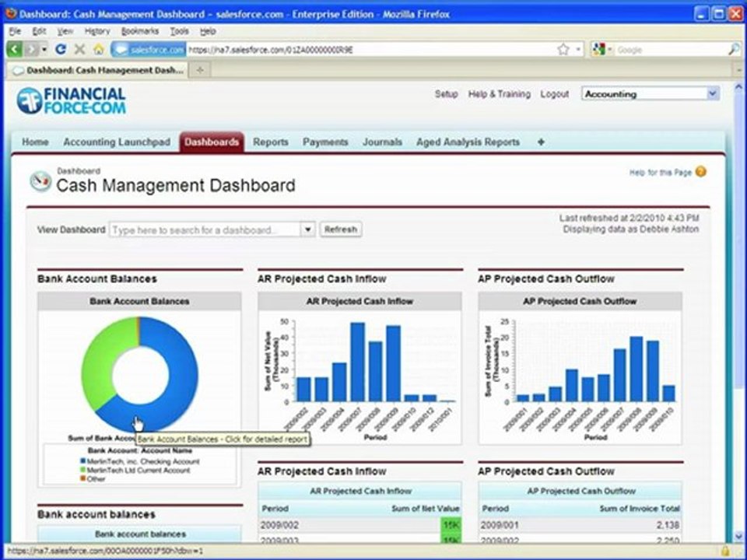The height and width of the screenshot is (560, 747).
Task: Open the Firefox Help menu
Action: [x=208, y=31]
